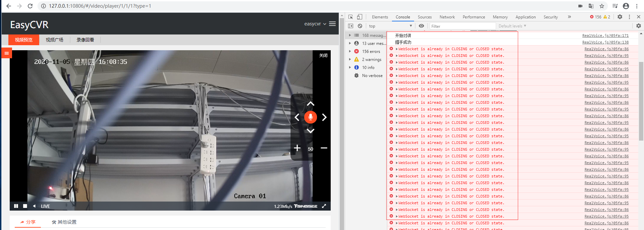Open Performance tab in DevTools
The width and height of the screenshot is (644, 230).
pyautogui.click(x=474, y=17)
